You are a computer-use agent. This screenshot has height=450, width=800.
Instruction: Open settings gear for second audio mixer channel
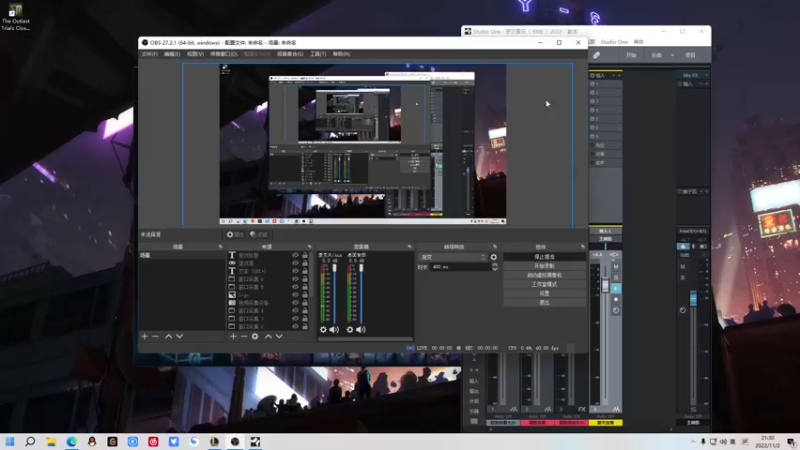[349, 330]
